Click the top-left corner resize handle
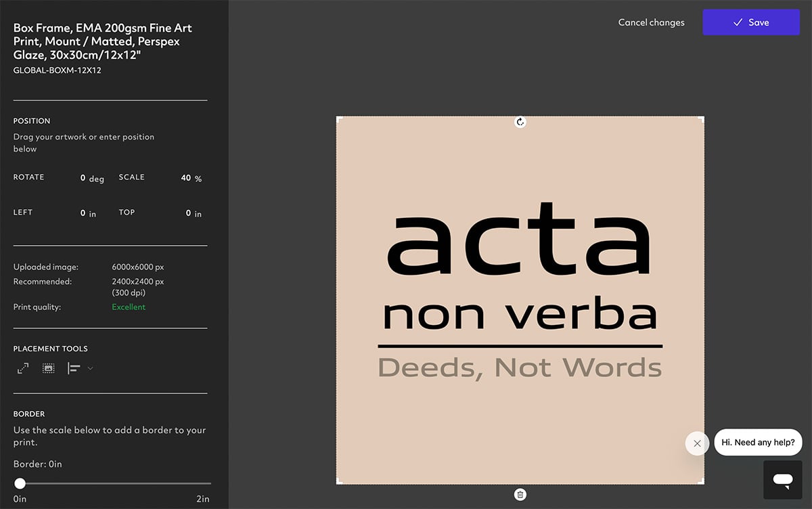Screen dimensions: 812x509 click(x=338, y=118)
